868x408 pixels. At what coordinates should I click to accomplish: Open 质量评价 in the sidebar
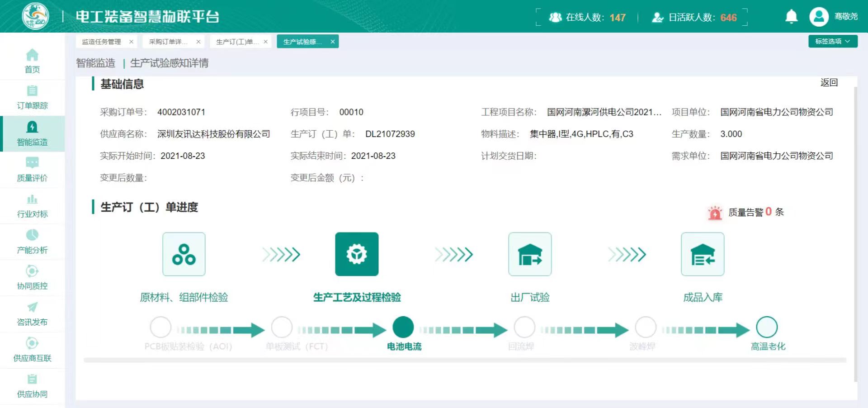click(32, 170)
